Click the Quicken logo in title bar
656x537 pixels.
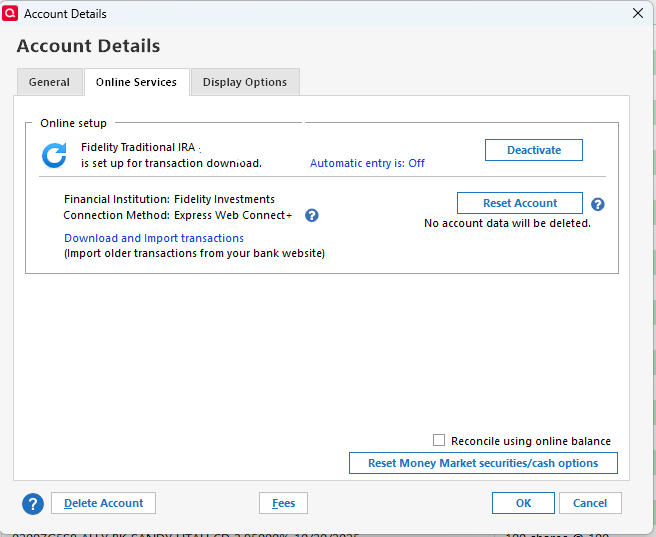coord(10,13)
